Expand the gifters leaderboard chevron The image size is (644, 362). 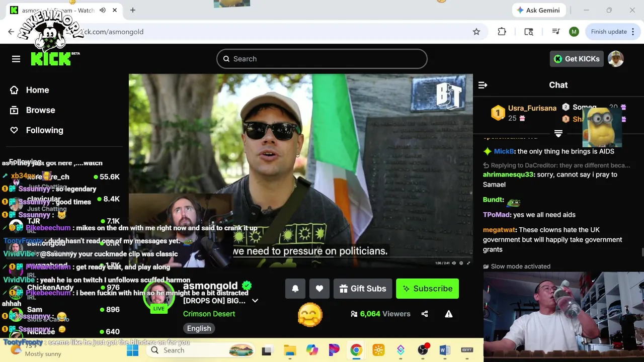click(558, 133)
